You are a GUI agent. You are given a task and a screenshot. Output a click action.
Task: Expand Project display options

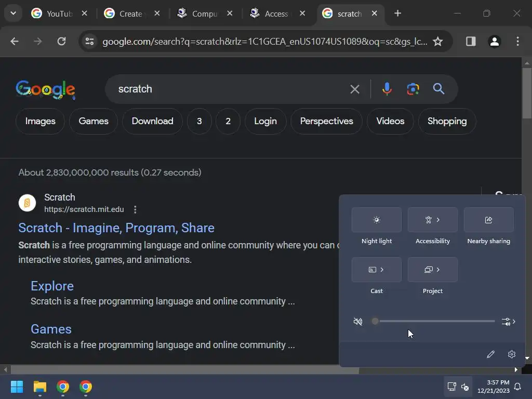(433, 270)
